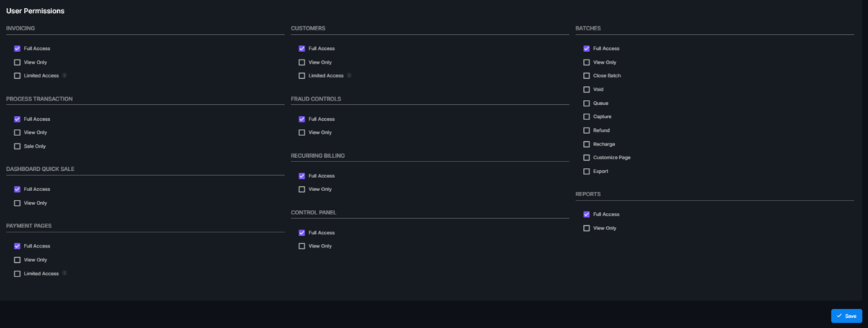Toggle Full Access for Recurring Billing
This screenshot has width=868, height=328.
pyautogui.click(x=302, y=176)
